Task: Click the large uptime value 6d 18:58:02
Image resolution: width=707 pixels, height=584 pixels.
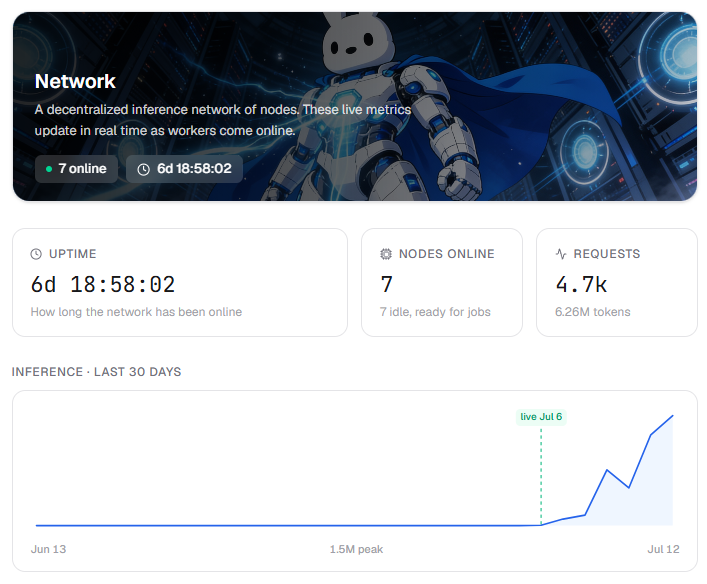Action: click(103, 285)
